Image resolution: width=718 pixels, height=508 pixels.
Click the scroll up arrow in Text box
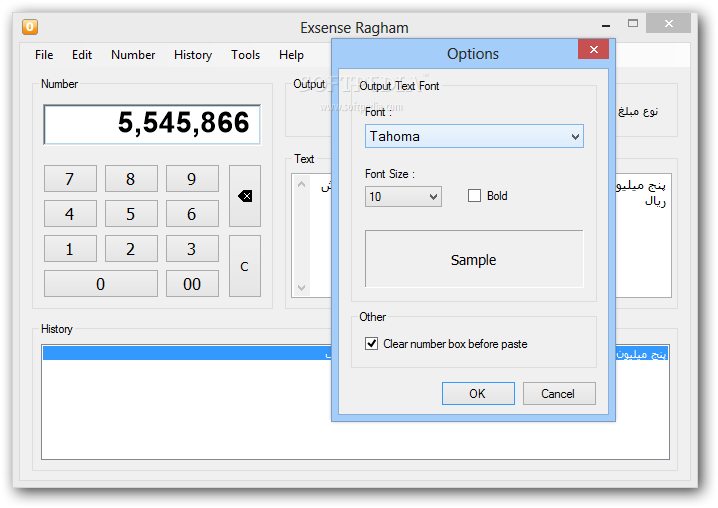[301, 184]
